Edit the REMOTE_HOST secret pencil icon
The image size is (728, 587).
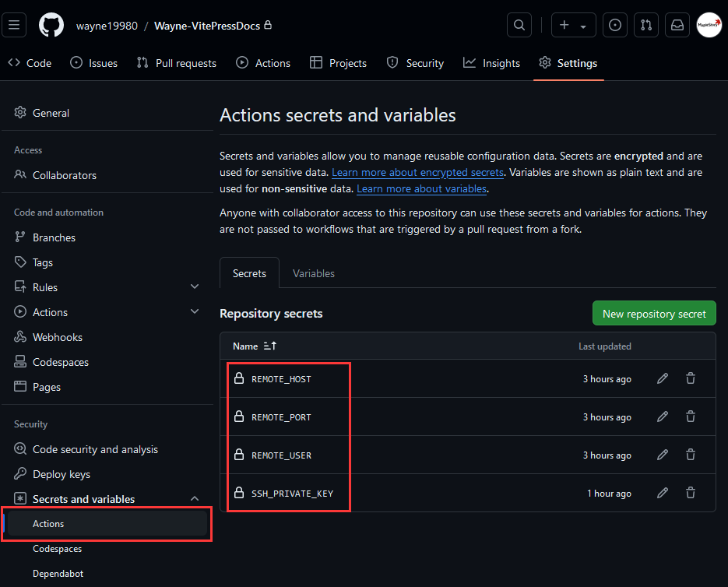pos(663,378)
